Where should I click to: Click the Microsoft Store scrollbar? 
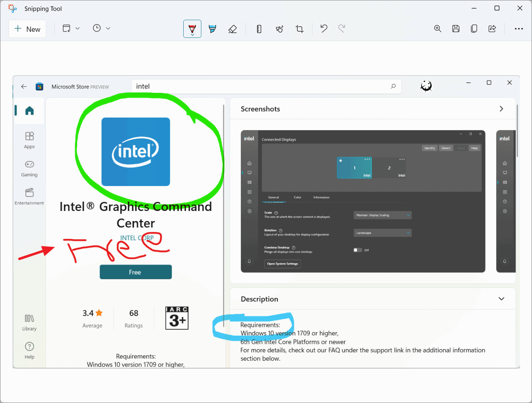click(518, 131)
